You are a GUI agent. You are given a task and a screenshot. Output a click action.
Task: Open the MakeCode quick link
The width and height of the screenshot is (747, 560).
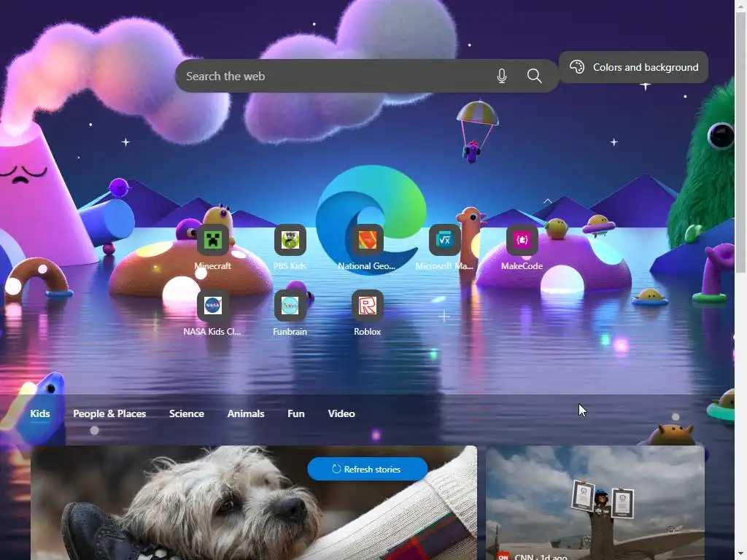522,240
